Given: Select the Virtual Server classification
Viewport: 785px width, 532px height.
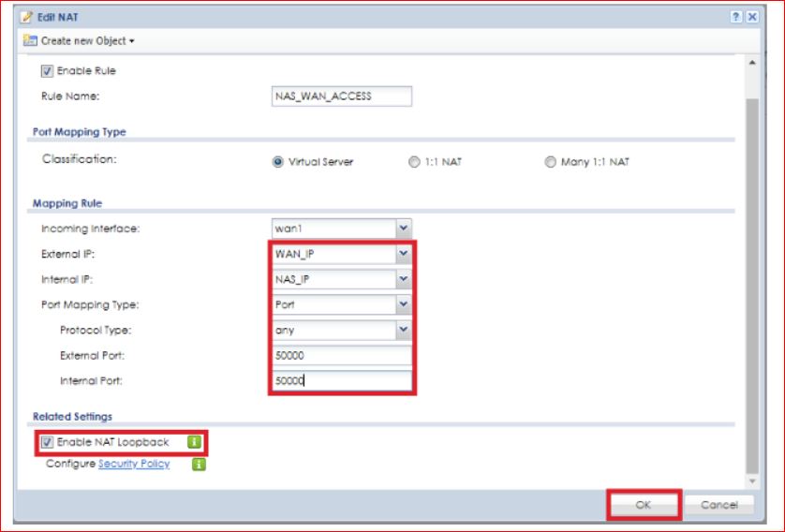Looking at the screenshot, I should pos(278,162).
